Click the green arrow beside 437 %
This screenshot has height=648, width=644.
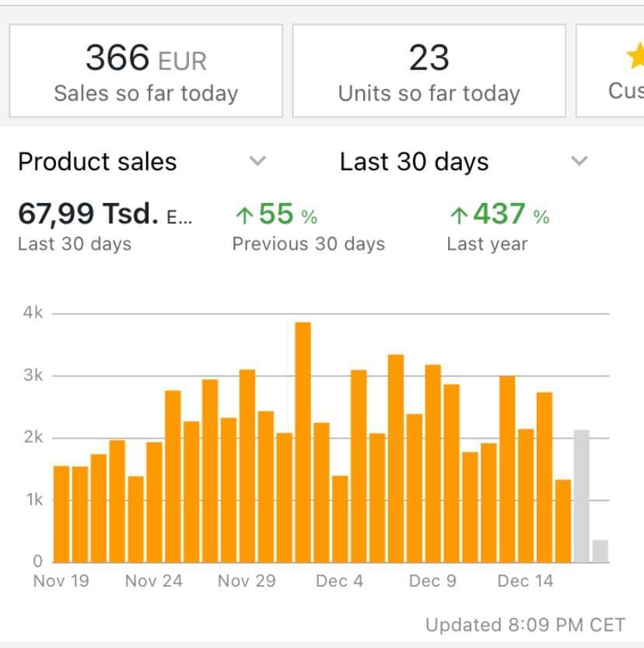[x=458, y=215]
